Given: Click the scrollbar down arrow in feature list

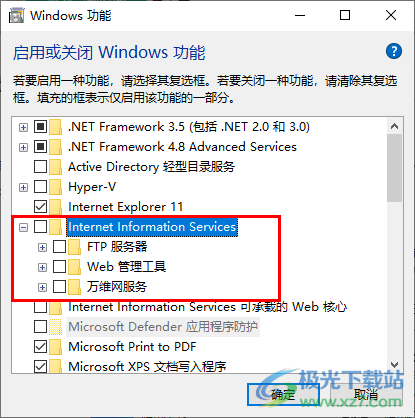Looking at the screenshot, I should coord(394,365).
